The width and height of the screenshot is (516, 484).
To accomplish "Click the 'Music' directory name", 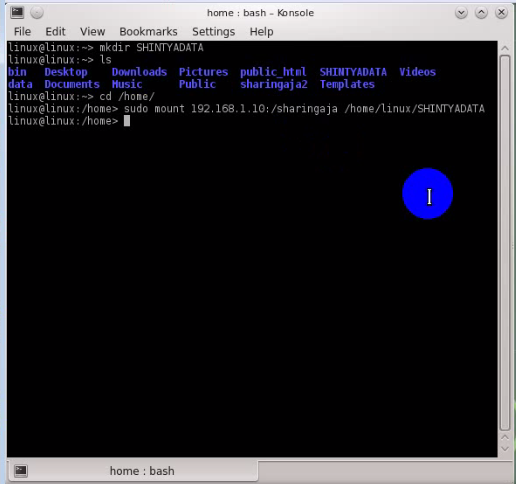I will coord(127,84).
